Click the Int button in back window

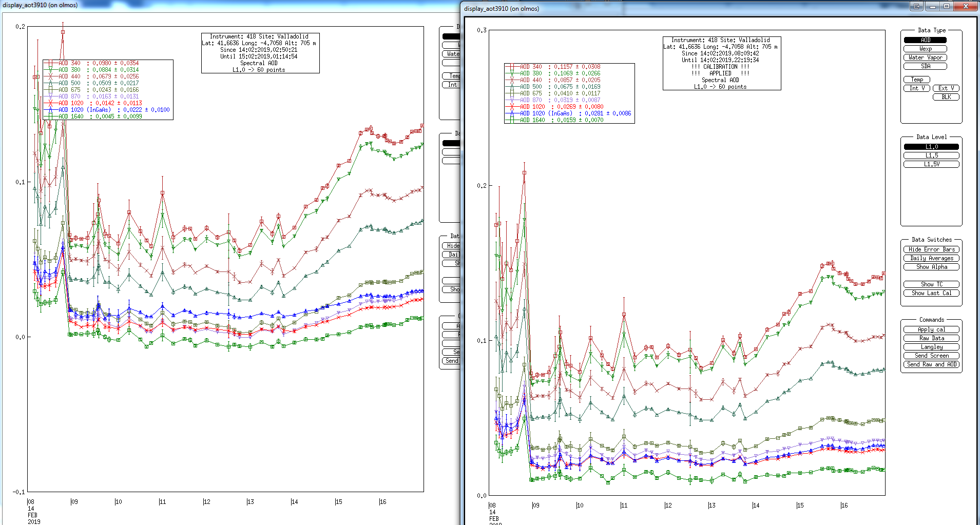tap(451, 85)
